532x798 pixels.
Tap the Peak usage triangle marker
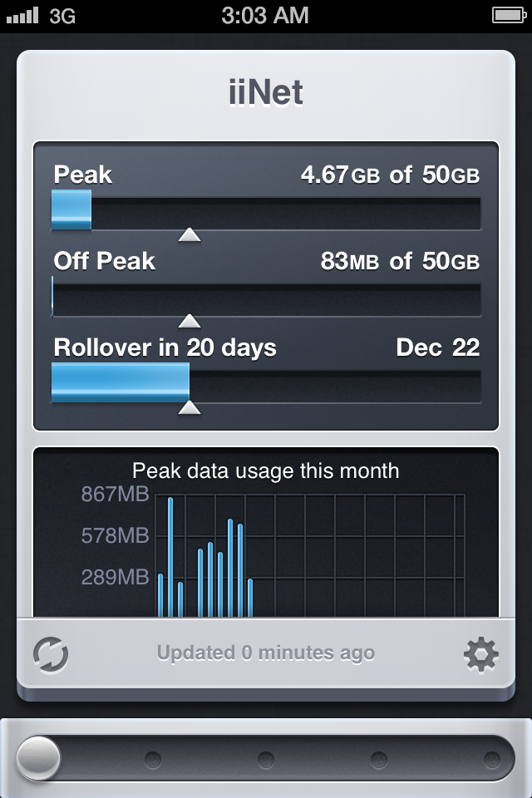190,234
